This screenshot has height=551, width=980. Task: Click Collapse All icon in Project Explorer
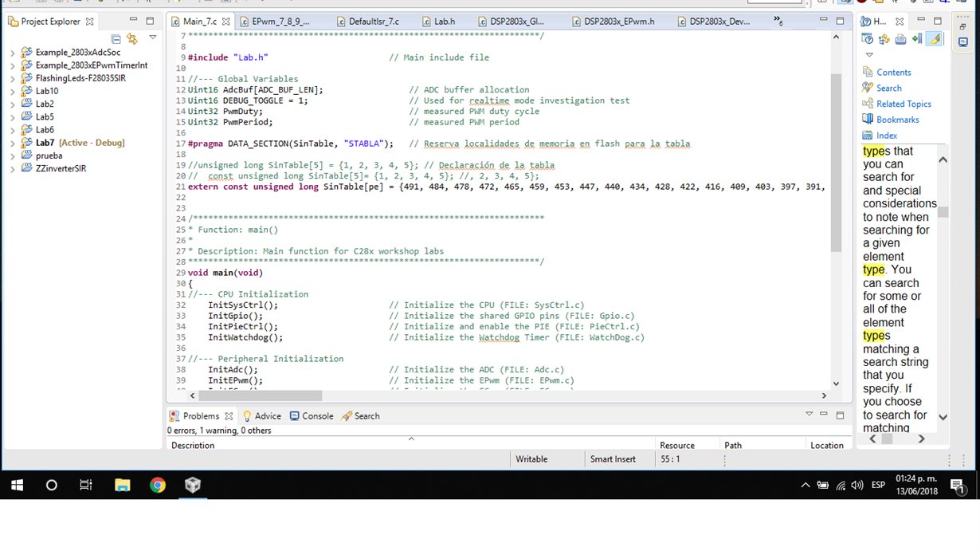(x=116, y=38)
